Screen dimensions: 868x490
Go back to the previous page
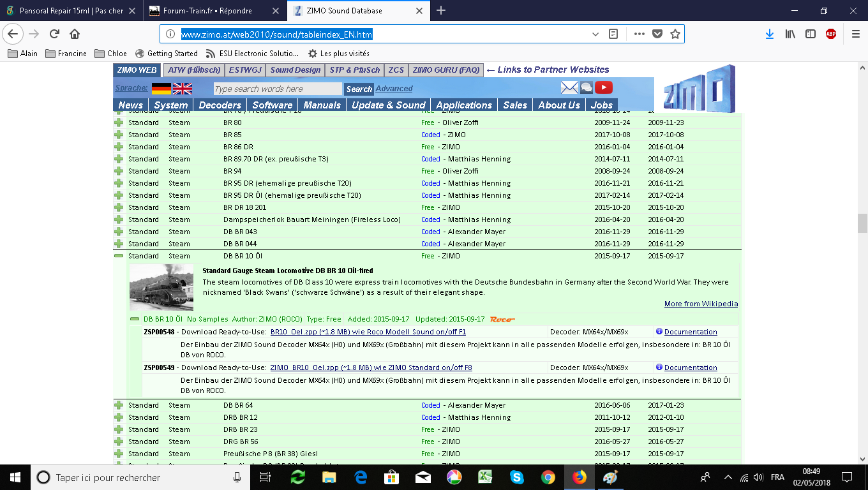13,34
